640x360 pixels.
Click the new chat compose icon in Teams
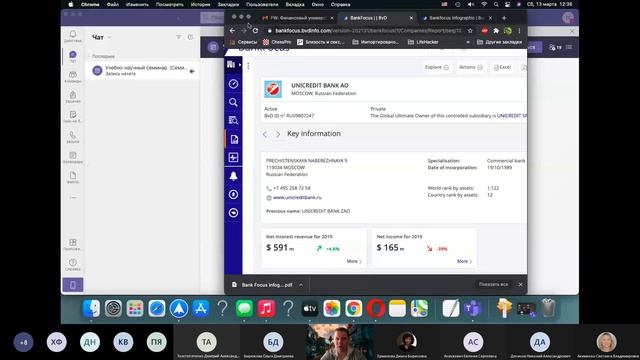[190, 37]
